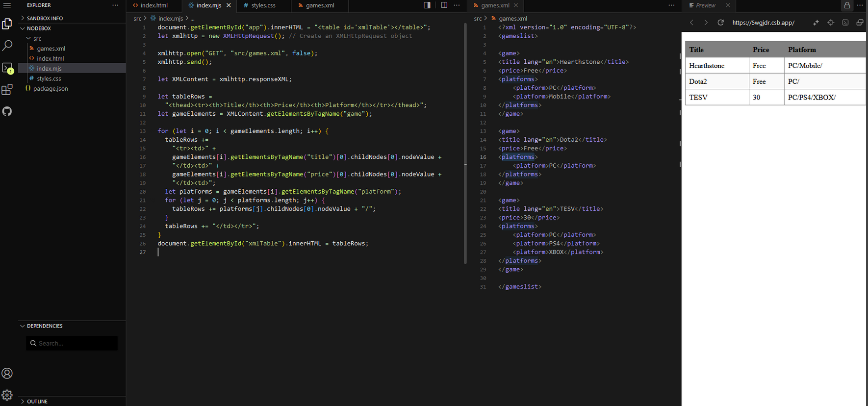Open preview in a new window
This screenshot has height=406, width=868.
[x=860, y=23]
